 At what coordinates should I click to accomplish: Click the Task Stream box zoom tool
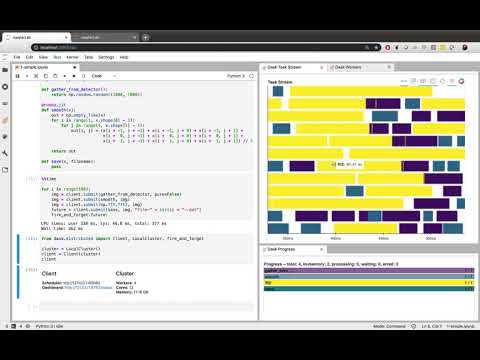(413, 81)
